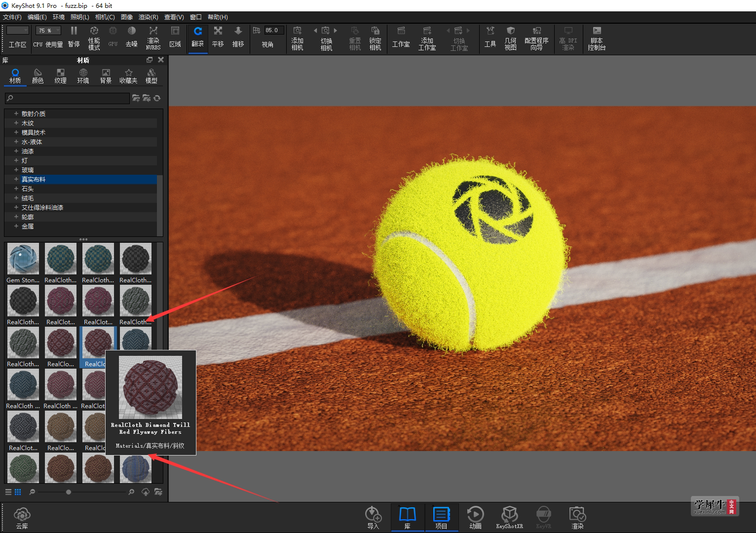Viewport: 756px width, 533px height.
Task: Click 添加工作室 to add a studio
Action: tap(427, 38)
